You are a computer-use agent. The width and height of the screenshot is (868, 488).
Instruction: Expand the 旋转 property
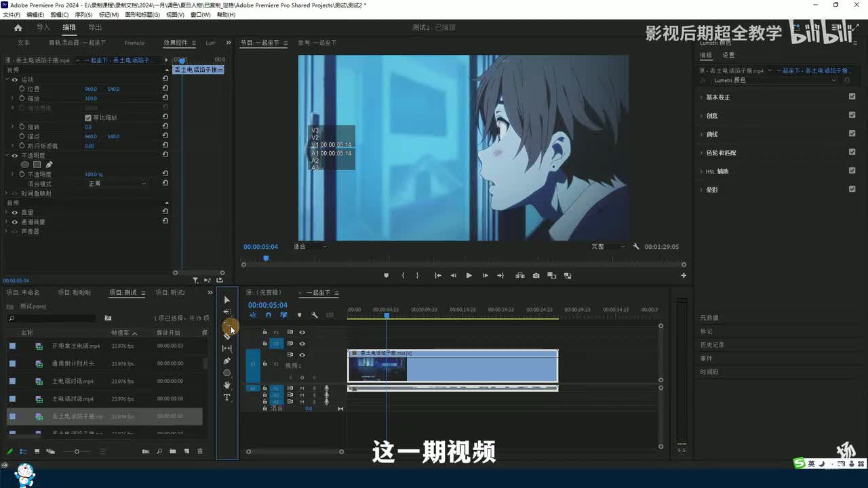tap(12, 127)
